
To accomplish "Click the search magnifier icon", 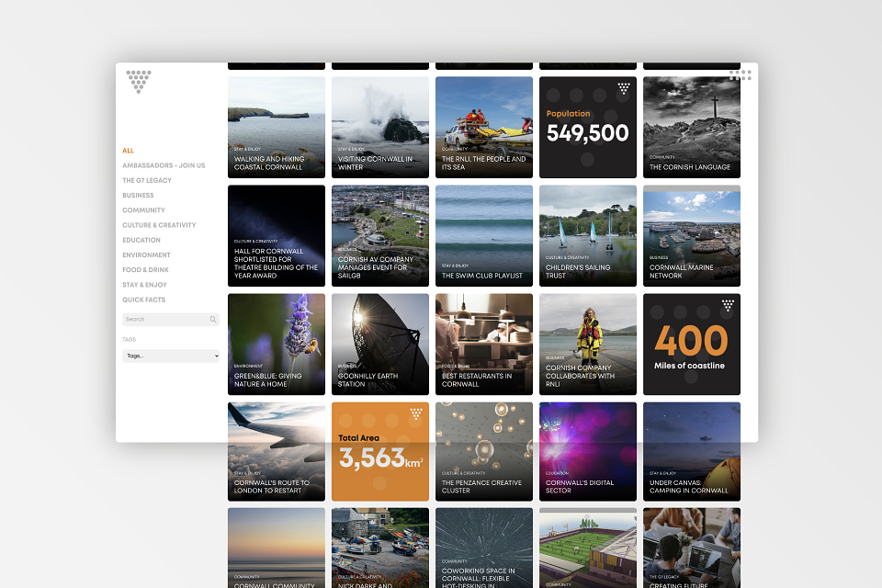I will (213, 320).
